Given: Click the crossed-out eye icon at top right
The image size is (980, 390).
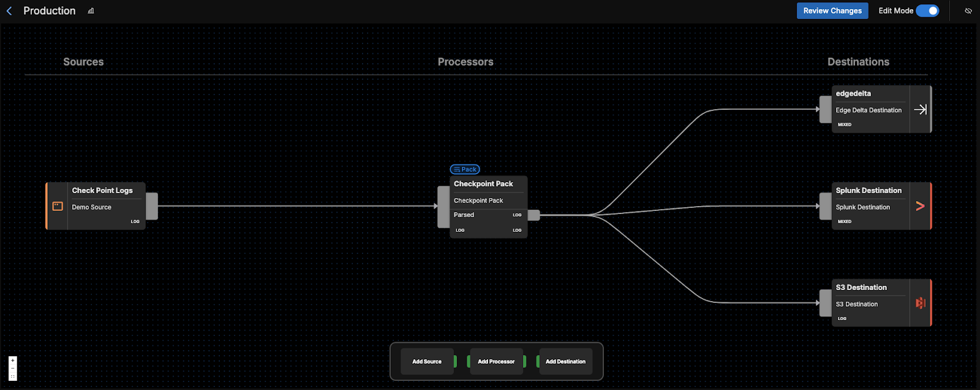Looking at the screenshot, I should pyautogui.click(x=968, y=11).
